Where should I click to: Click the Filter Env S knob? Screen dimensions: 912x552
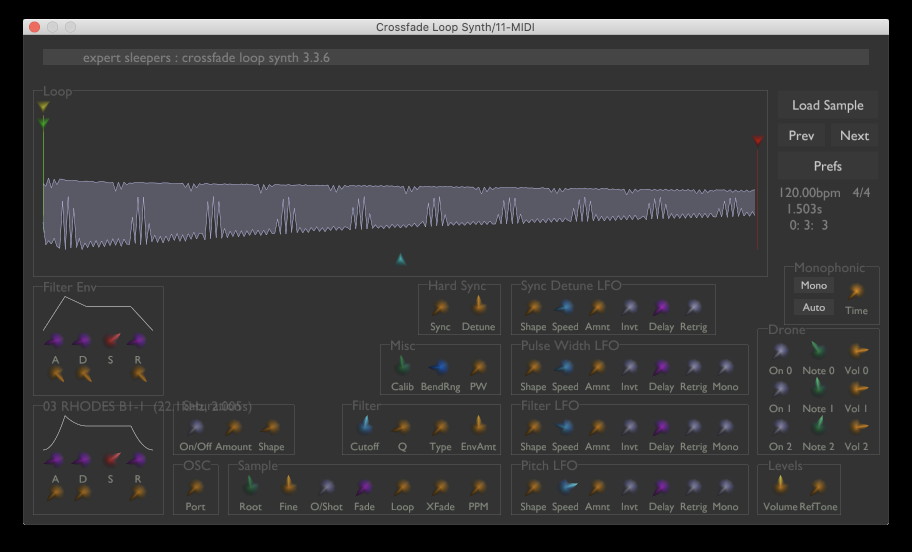click(x=111, y=340)
